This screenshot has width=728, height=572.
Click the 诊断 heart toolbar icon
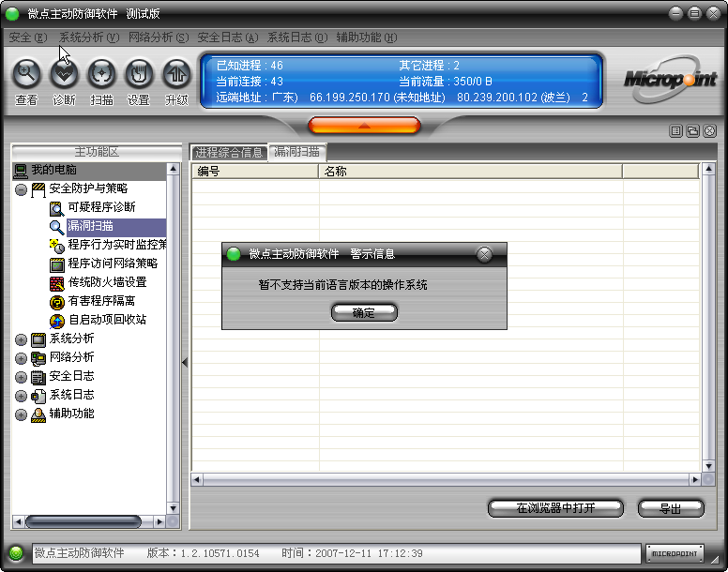click(x=64, y=74)
